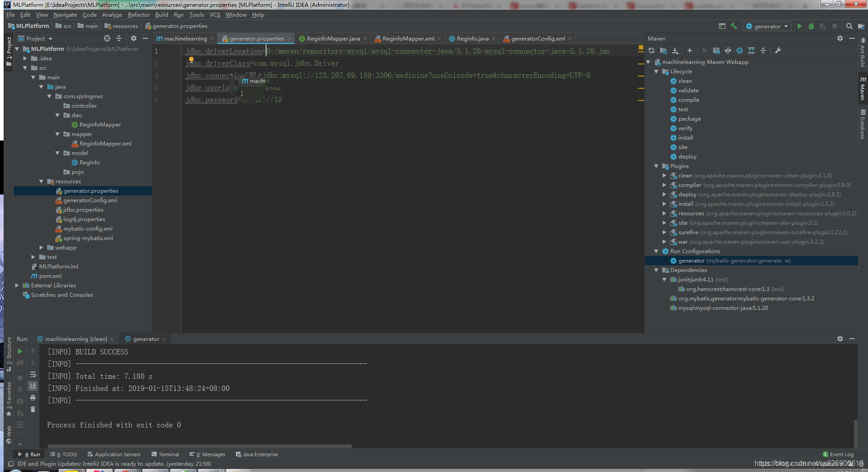Expand surefire plugin node
Screen dimensions: 868x472
[x=665, y=232]
